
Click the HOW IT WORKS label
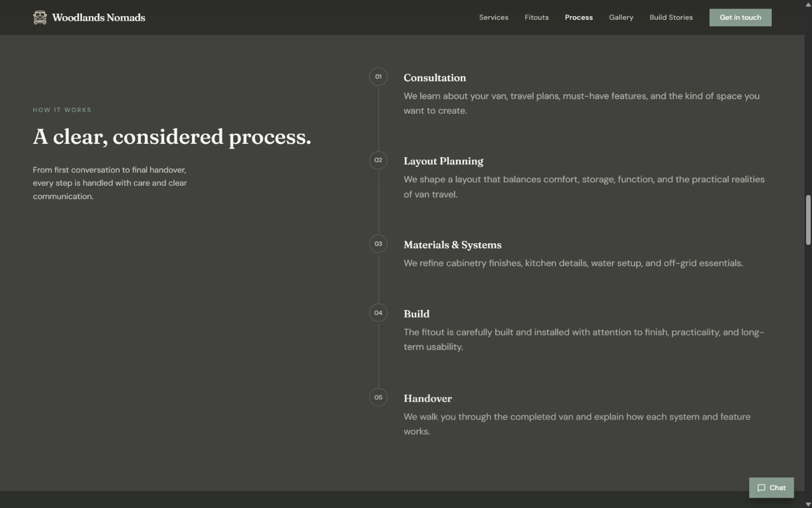62,110
